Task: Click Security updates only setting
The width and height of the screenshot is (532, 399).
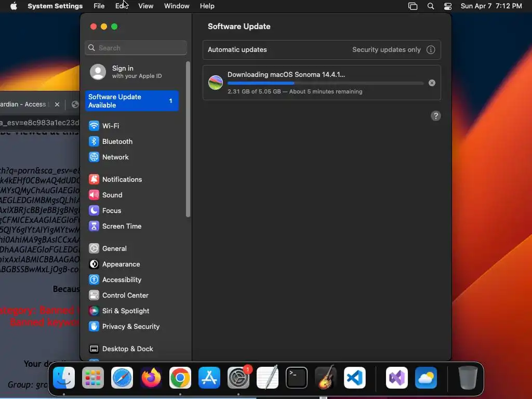Action: pos(386,50)
